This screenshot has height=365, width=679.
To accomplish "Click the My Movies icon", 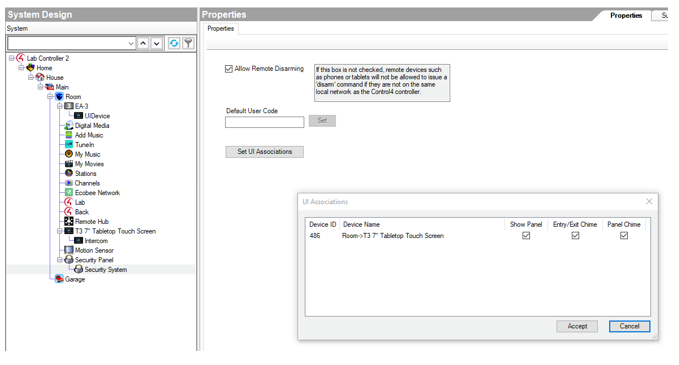I will 68,164.
